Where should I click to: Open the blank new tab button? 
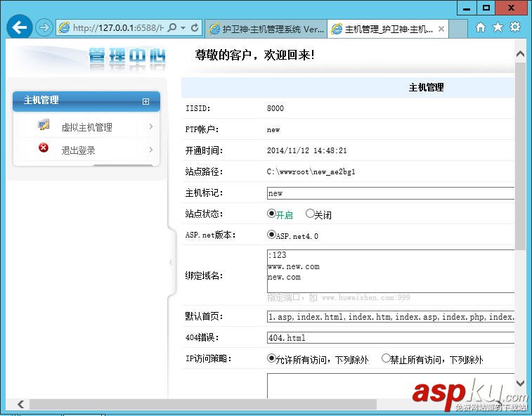pyautogui.click(x=458, y=29)
